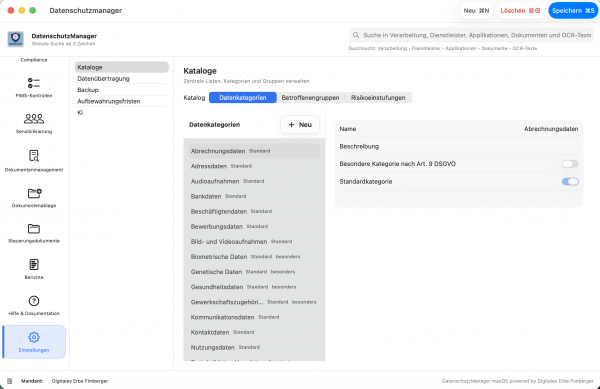The height and width of the screenshot is (389, 600).
Task: Select Datenübertragung in settings list
Action: [121, 78]
